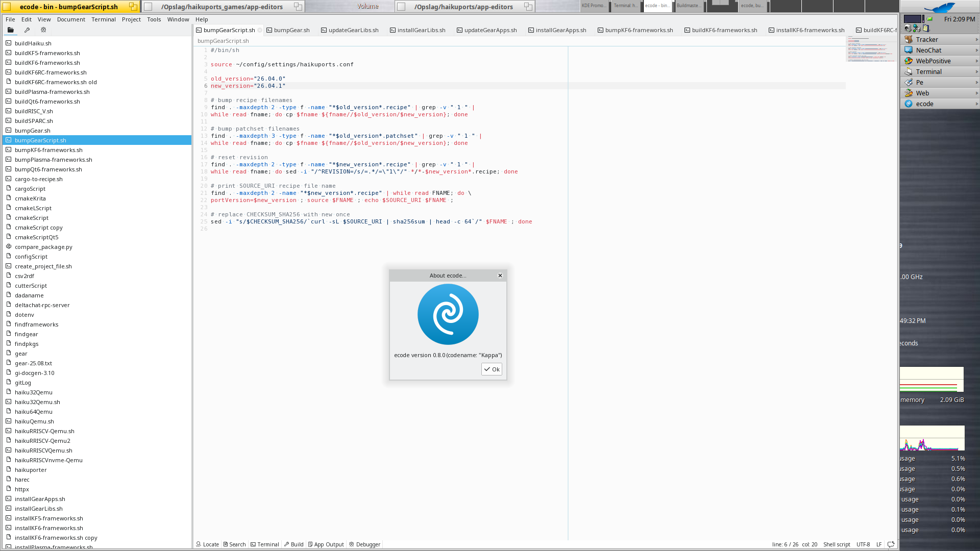
Task: Open the Search panel in status bar
Action: 234,544
